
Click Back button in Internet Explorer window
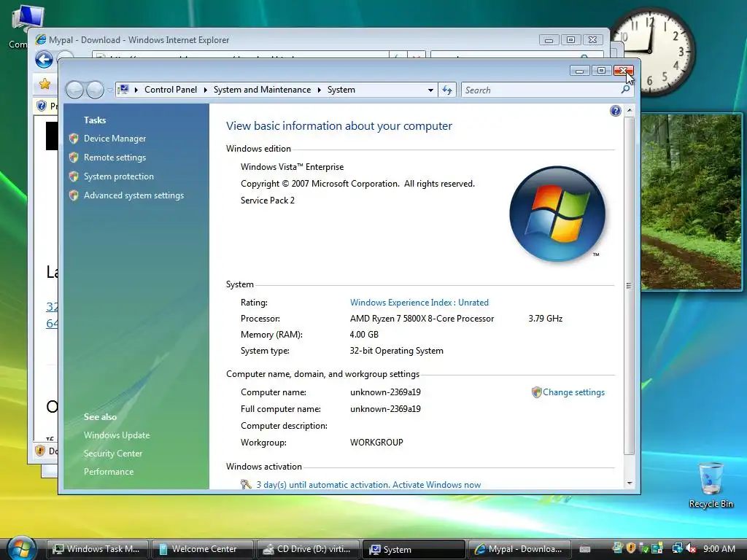click(x=44, y=60)
